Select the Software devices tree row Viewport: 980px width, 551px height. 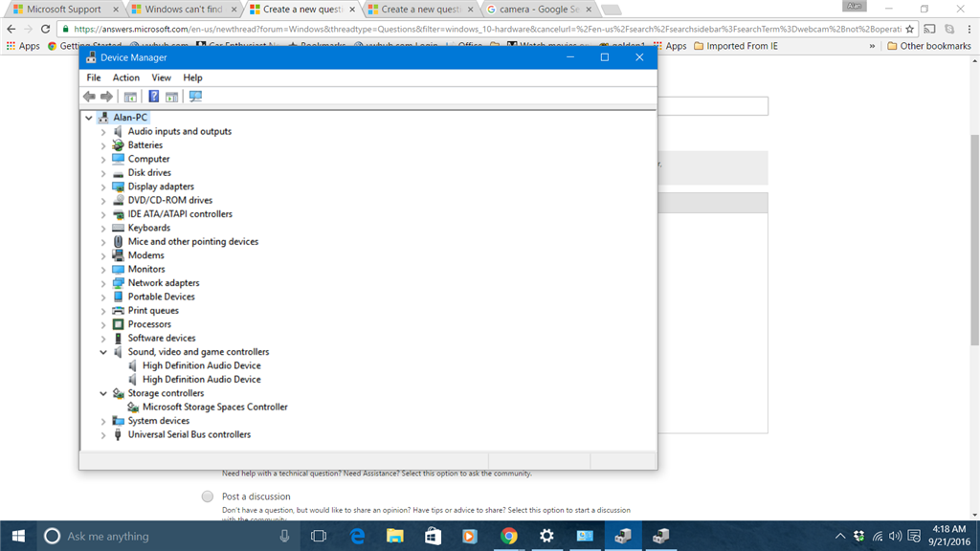point(161,338)
